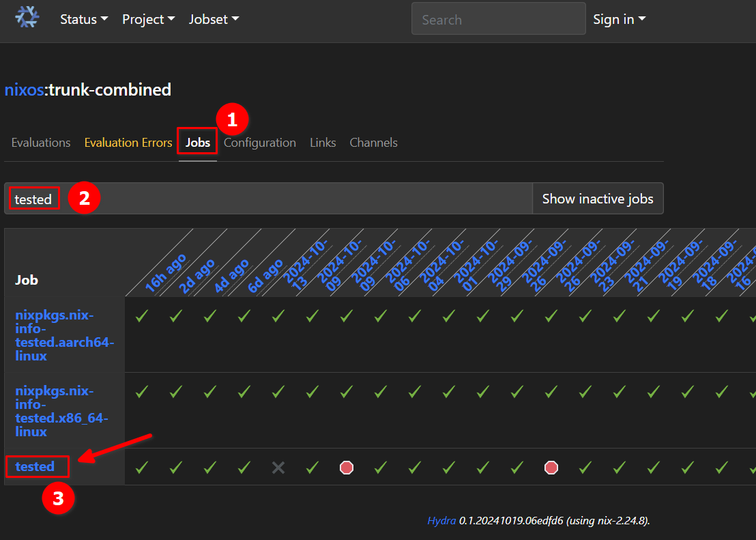Click tested row checkmark under 4d ago
756x540 pixels.
(x=210, y=467)
